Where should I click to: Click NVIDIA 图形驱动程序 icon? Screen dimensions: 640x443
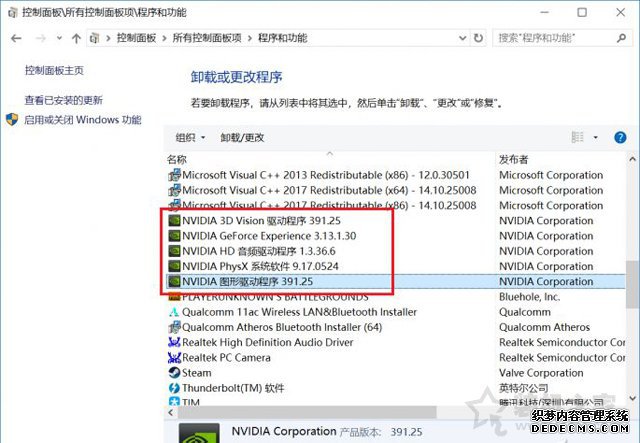pos(174,281)
